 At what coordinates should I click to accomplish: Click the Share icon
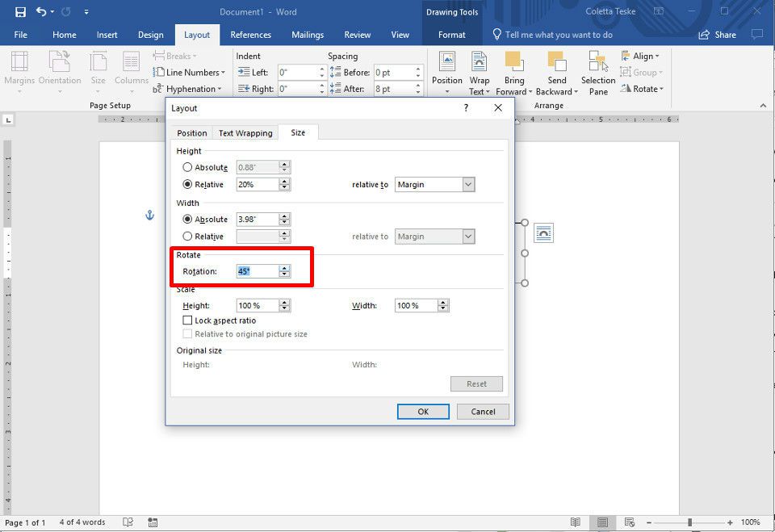pos(703,35)
